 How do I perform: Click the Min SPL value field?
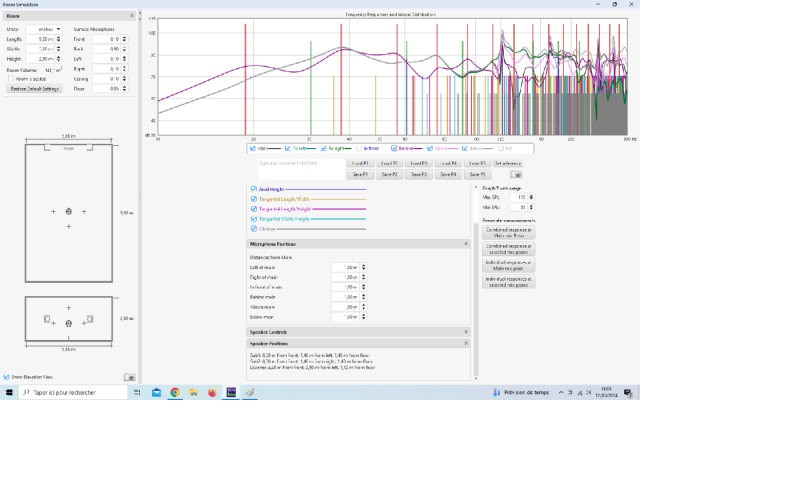click(518, 208)
